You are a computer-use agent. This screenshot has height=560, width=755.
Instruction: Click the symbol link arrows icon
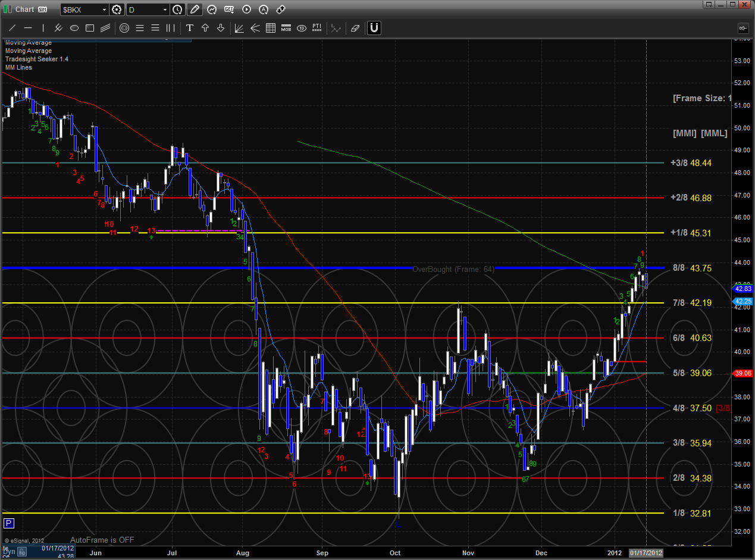[x=281, y=10]
